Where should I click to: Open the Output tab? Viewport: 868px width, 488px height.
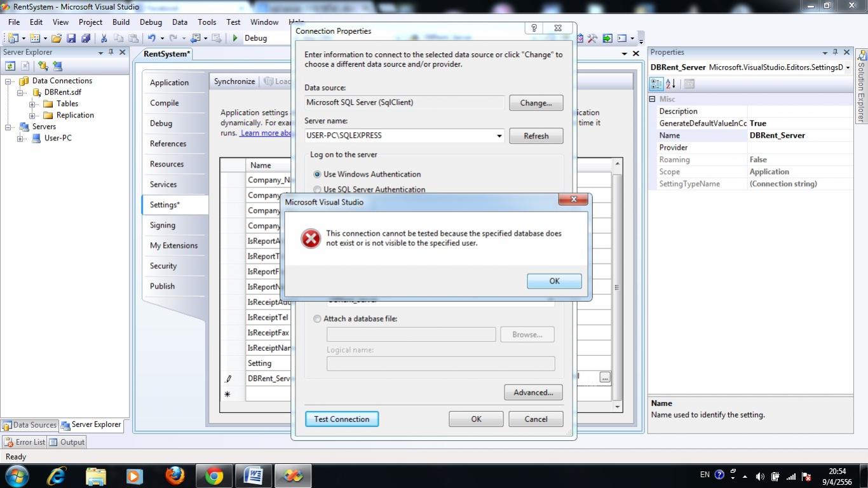click(67, 442)
